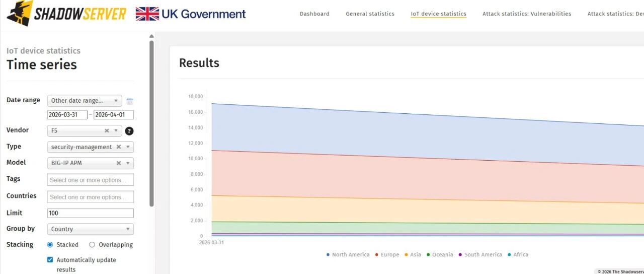Click the Limit input field
Image resolution: width=644 pixels, height=274 pixels.
(91, 213)
